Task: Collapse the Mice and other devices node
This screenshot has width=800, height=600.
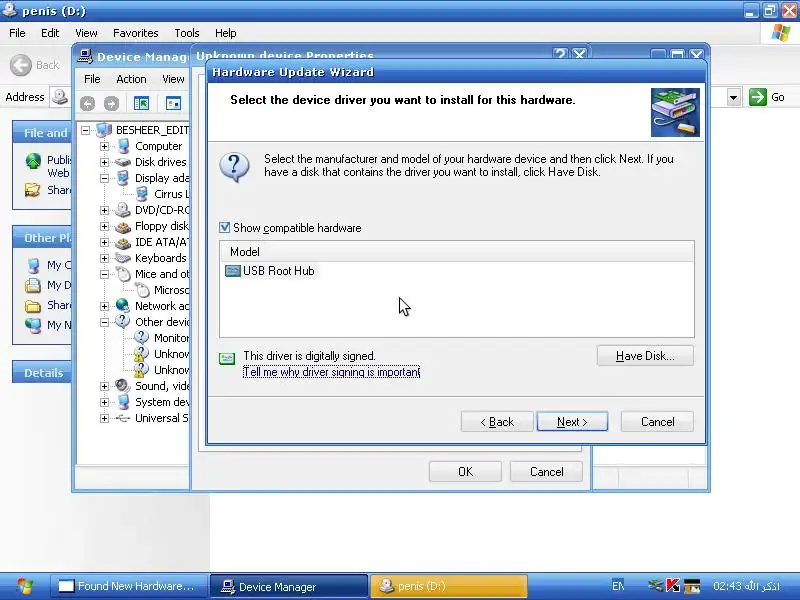Action: coord(105,274)
